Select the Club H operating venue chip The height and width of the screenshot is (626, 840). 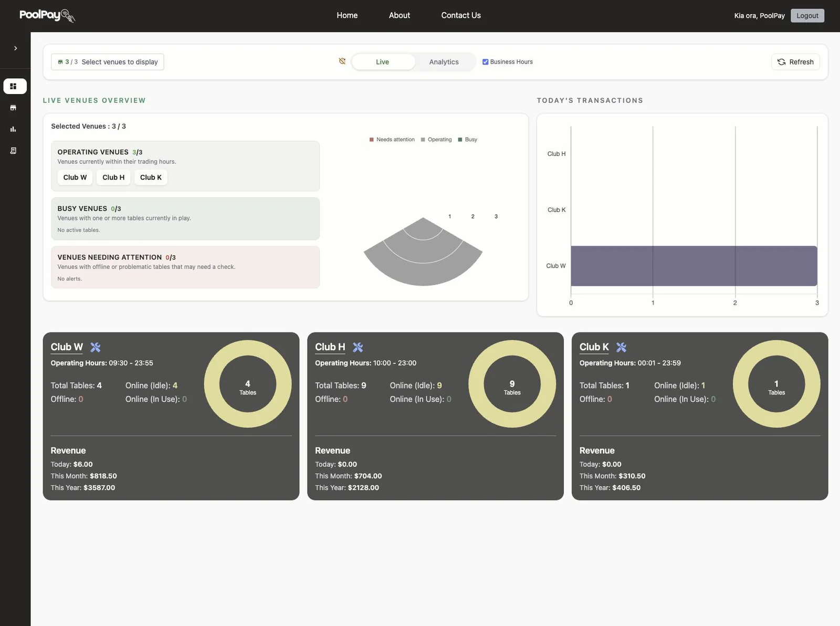113,178
